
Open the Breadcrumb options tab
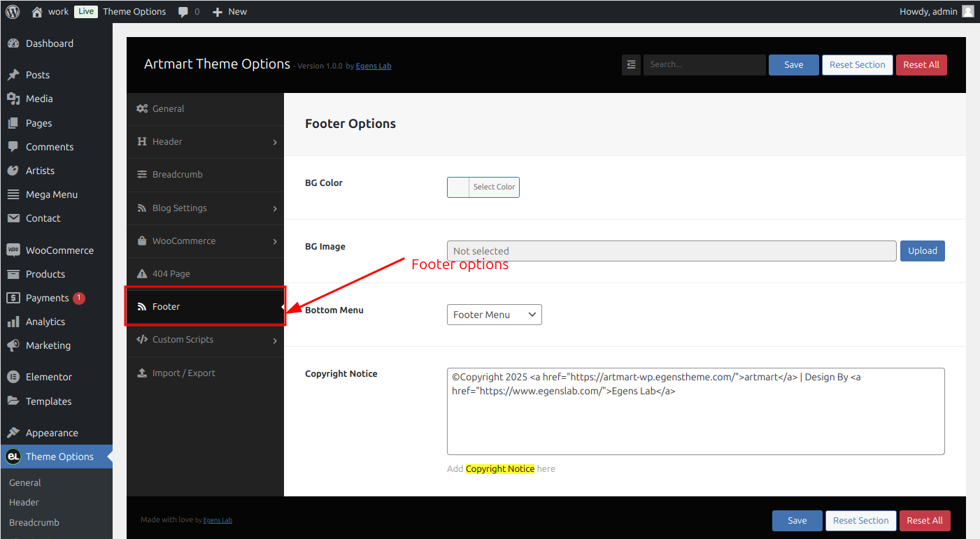click(205, 175)
